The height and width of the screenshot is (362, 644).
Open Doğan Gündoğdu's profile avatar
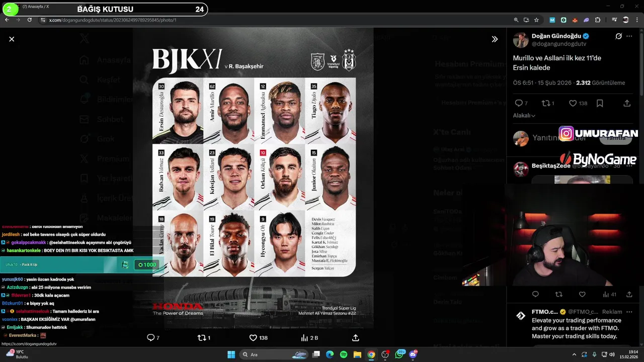tap(521, 40)
